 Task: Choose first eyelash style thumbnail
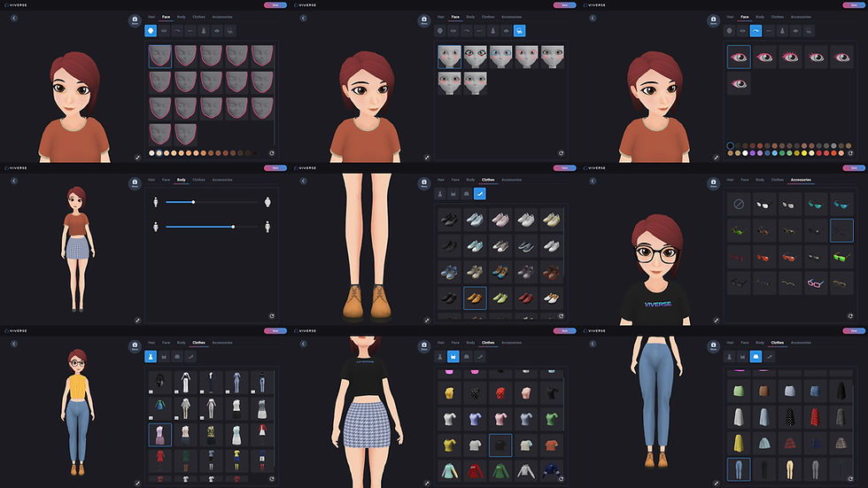[739, 57]
